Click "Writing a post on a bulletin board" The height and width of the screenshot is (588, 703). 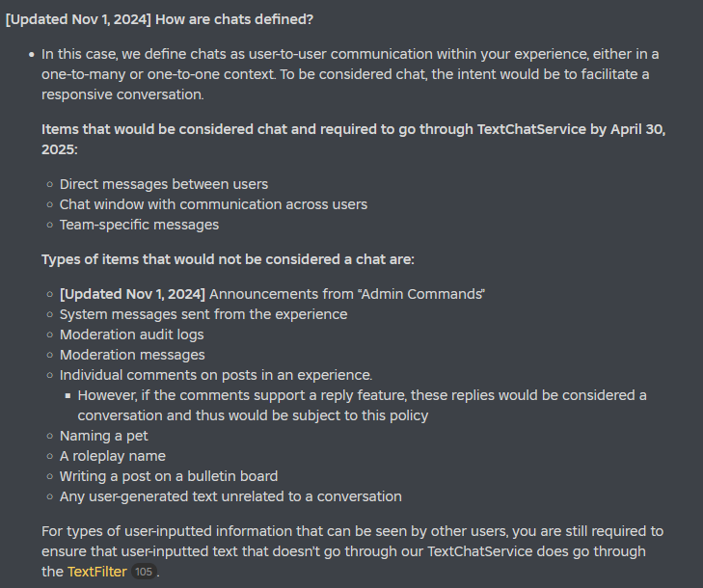pyautogui.click(x=169, y=476)
